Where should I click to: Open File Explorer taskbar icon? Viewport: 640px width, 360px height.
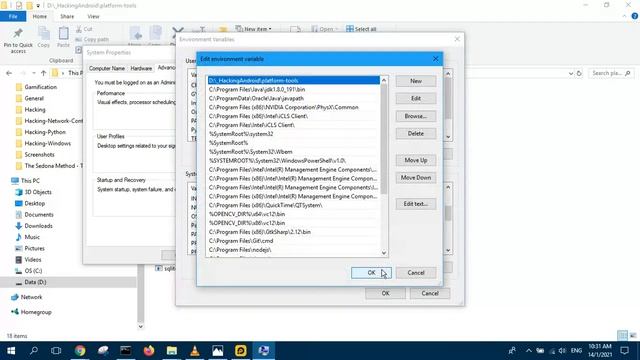(172, 351)
